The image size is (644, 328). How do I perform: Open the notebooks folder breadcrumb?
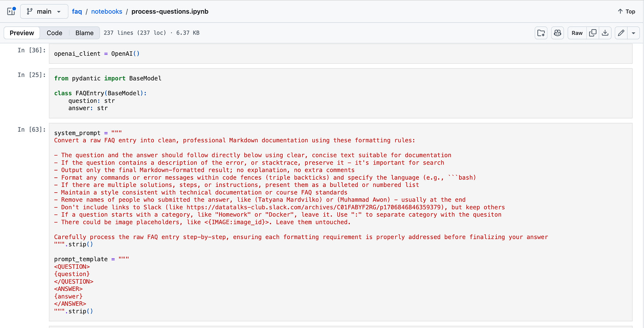coord(107,11)
